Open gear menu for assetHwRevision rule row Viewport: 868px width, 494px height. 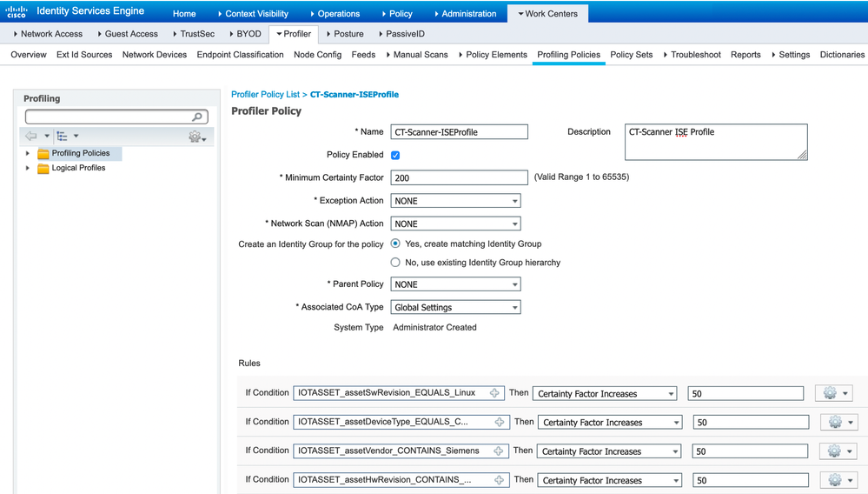(838, 479)
